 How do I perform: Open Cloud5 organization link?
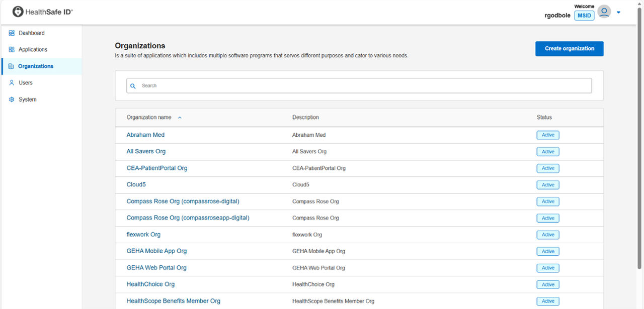(136, 185)
